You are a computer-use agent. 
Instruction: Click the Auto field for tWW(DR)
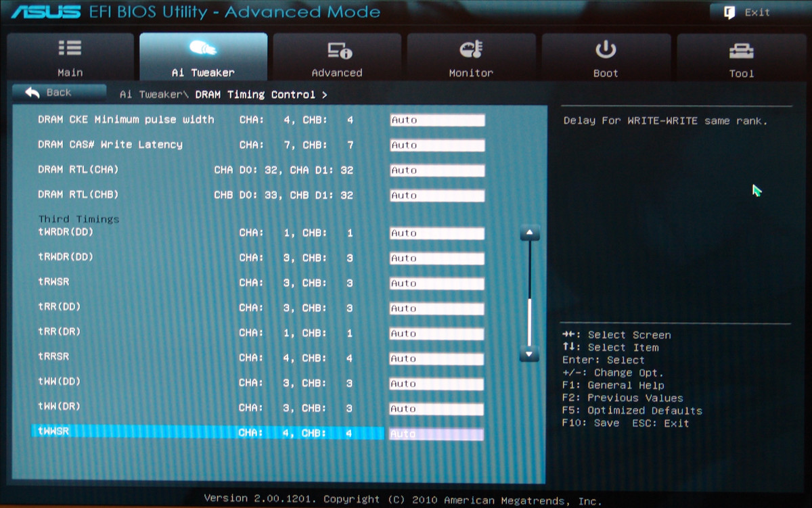click(x=437, y=409)
